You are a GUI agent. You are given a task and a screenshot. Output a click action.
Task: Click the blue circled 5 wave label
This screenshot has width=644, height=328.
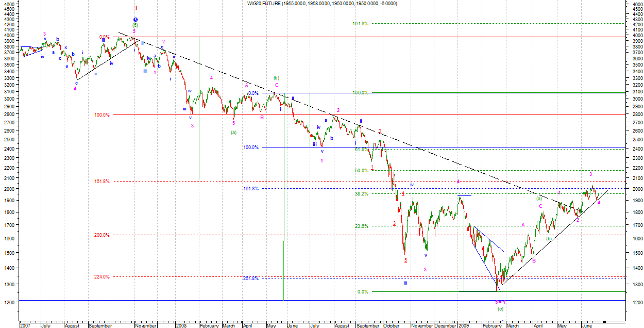(x=135, y=20)
